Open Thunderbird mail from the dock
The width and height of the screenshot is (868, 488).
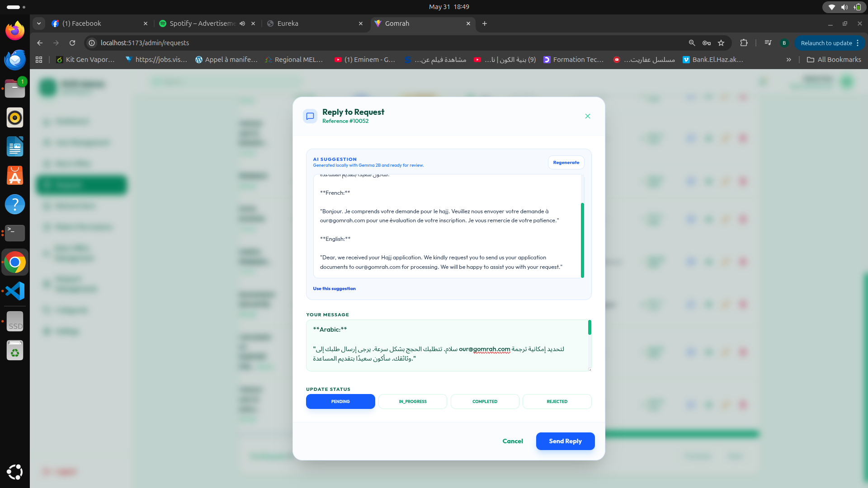[x=15, y=60]
